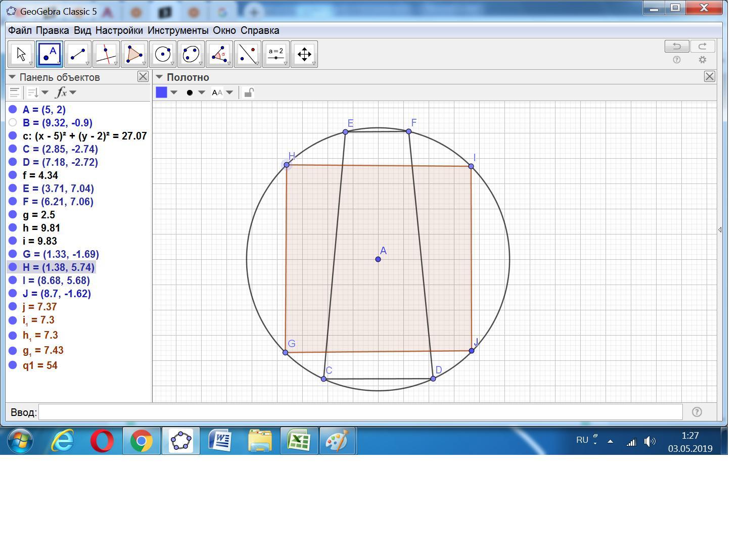Open the Инструменты menu

point(177,30)
